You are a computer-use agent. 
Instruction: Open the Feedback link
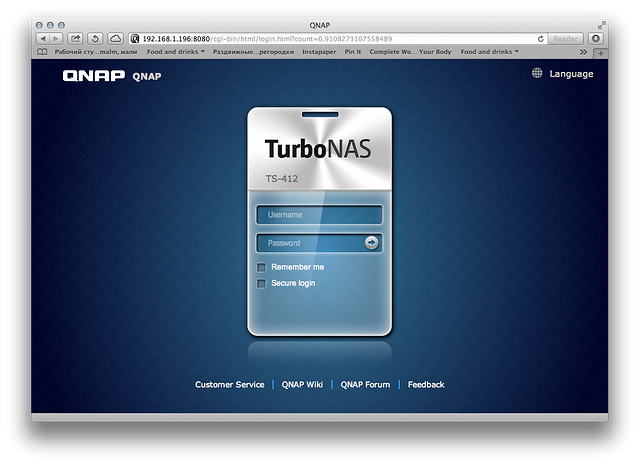[x=426, y=385]
